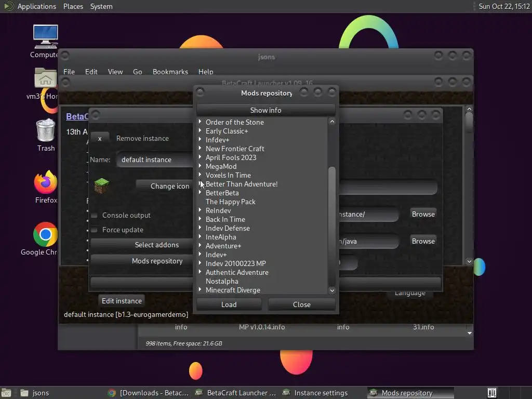Click the Edit instance button
Viewport: 532px width, 399px height.
(122, 301)
